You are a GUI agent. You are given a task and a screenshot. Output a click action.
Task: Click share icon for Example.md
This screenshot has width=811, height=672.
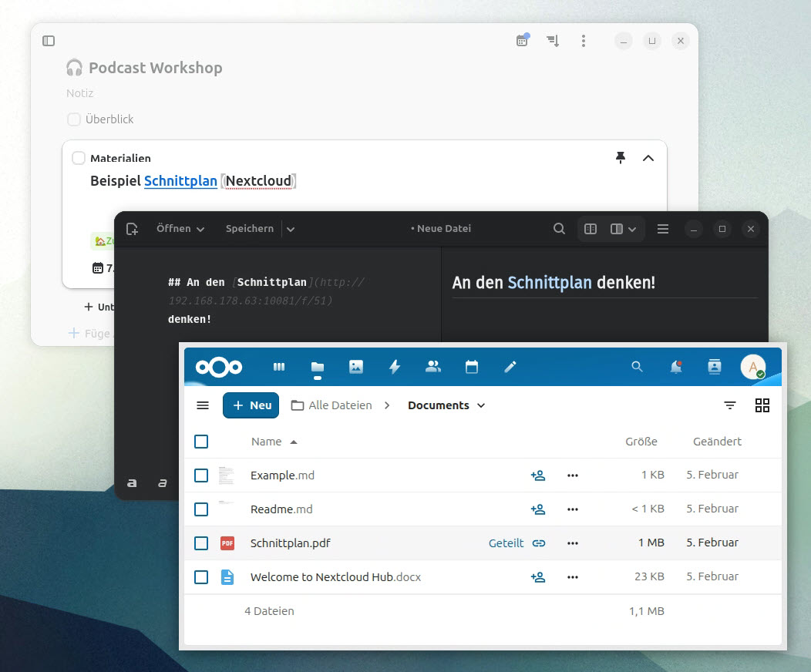click(538, 475)
